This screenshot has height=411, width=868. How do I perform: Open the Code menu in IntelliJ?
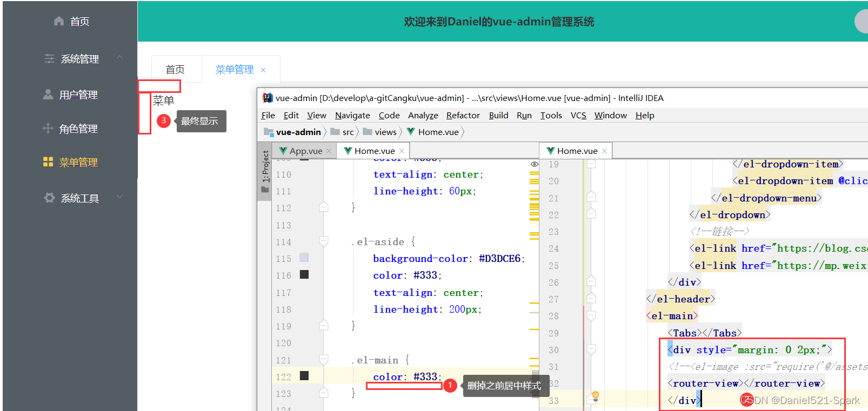click(x=389, y=115)
